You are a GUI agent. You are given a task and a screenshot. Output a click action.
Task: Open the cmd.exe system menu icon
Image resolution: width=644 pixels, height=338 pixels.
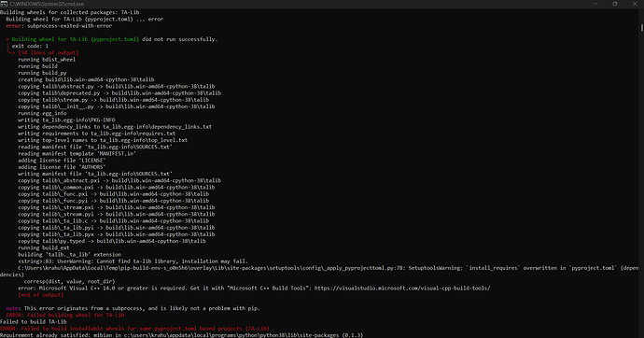coord(4,4)
